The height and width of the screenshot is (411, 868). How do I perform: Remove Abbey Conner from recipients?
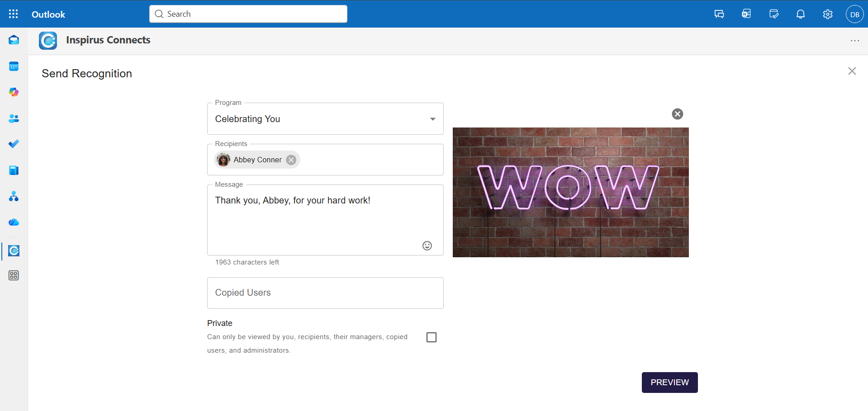pyautogui.click(x=291, y=160)
